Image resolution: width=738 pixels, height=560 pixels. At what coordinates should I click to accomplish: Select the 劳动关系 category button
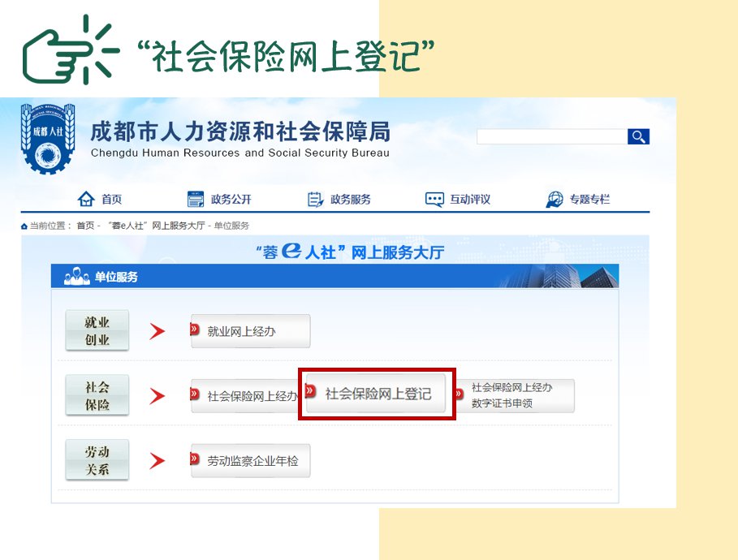[97, 459]
